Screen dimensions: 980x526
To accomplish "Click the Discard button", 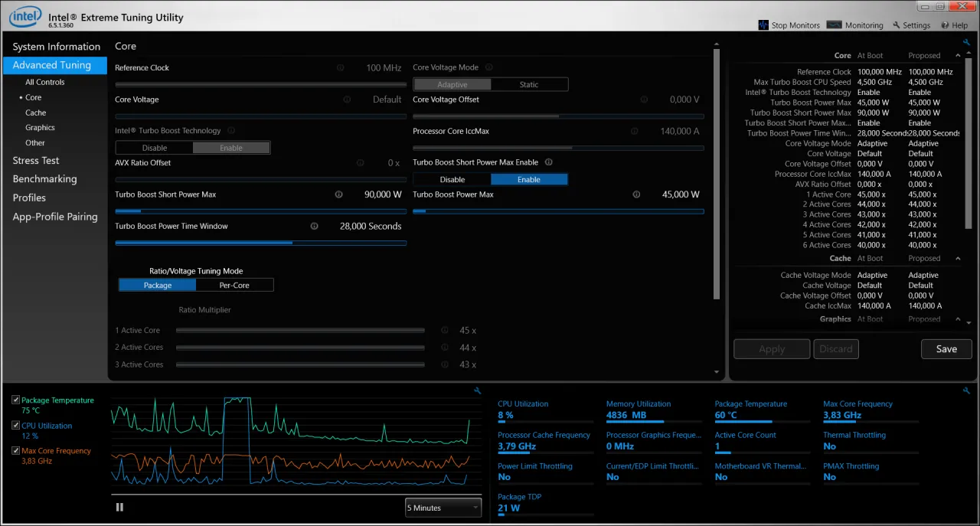I will tap(835, 348).
